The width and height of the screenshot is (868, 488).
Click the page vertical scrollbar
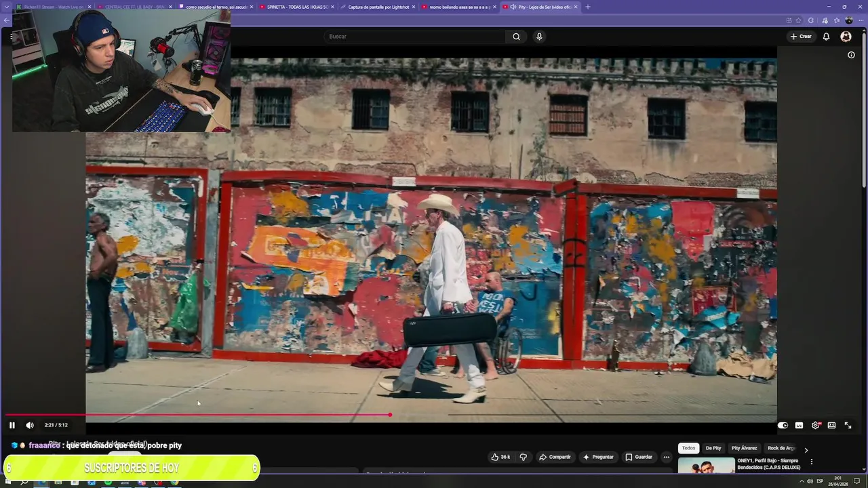(864, 112)
